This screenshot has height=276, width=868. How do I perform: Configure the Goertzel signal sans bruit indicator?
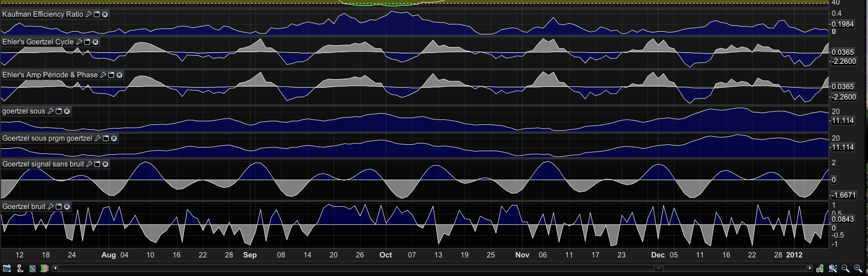[x=89, y=164]
